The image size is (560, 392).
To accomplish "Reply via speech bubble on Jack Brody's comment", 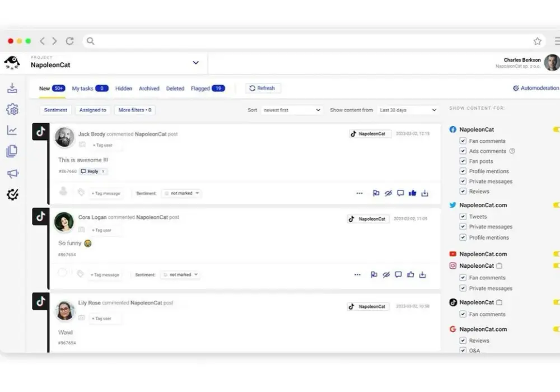I will [x=400, y=193].
